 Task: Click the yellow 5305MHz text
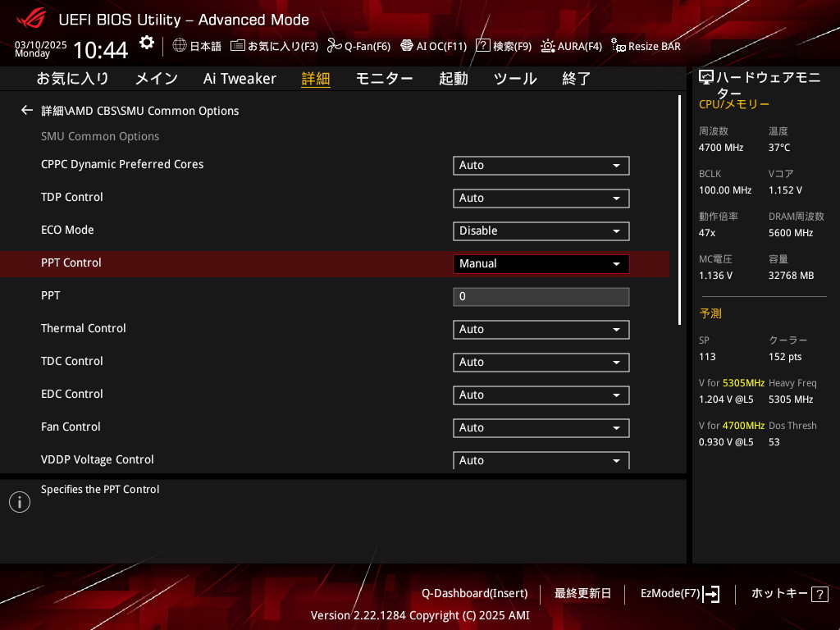tap(743, 383)
